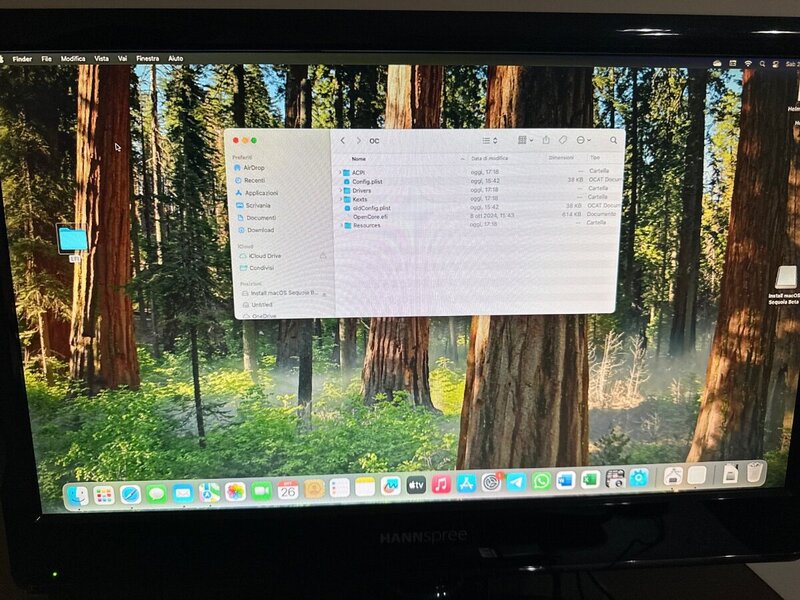Click the Tags toolbar icon
Screen dimensions: 800x600
563,140
